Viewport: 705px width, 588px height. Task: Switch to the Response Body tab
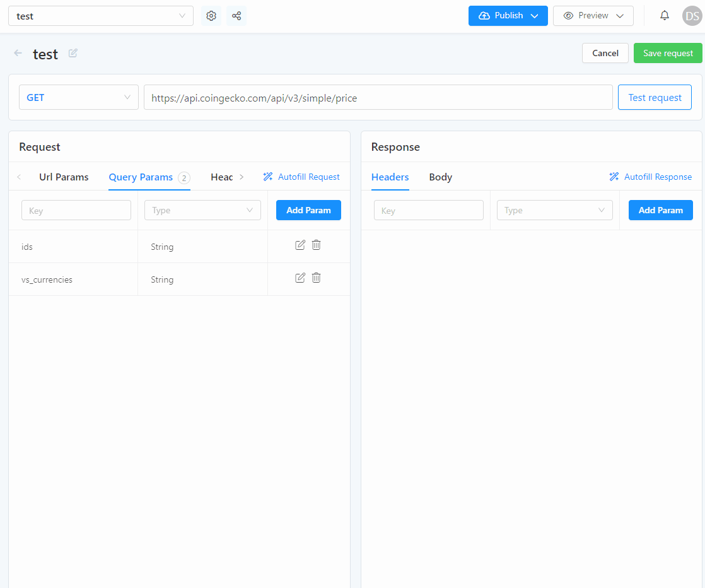[440, 177]
